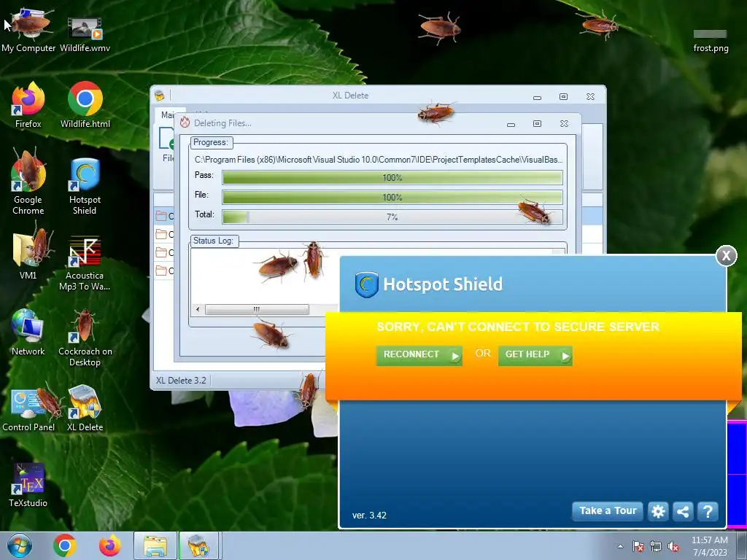Click taskbar clock showing 11:57 AM
The width and height of the screenshot is (747, 560).
click(x=710, y=545)
